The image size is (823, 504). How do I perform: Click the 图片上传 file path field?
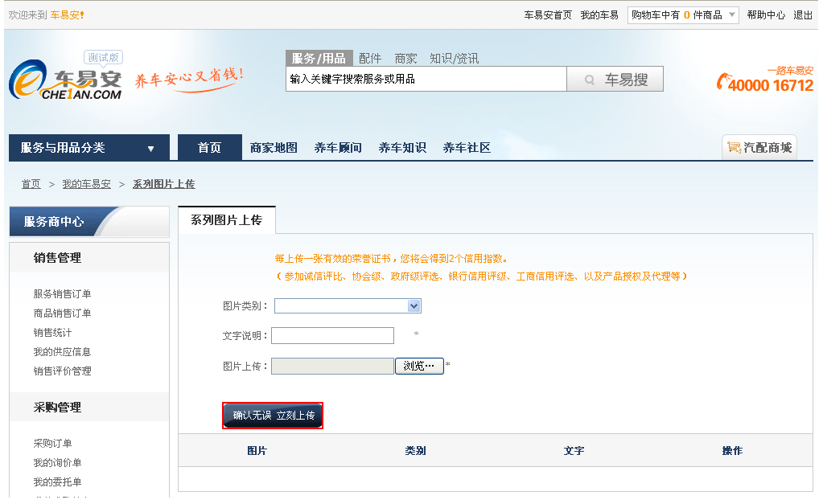[x=333, y=366]
